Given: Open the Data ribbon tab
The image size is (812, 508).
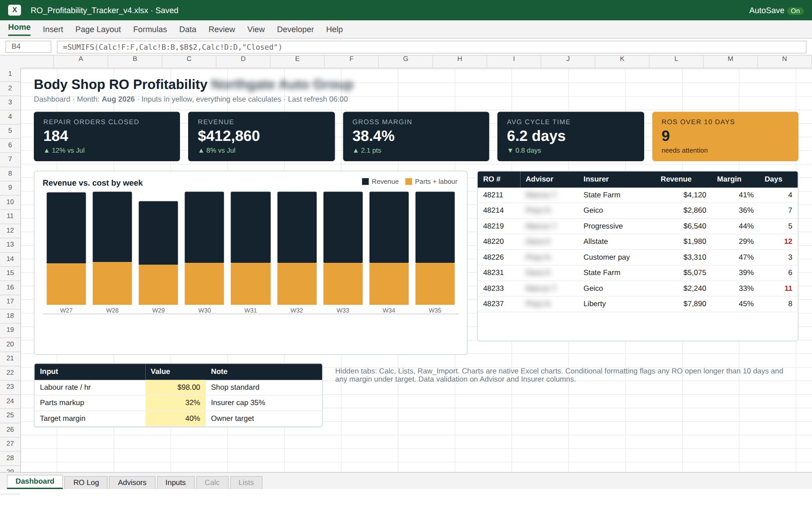Looking at the screenshot, I should tap(188, 29).
